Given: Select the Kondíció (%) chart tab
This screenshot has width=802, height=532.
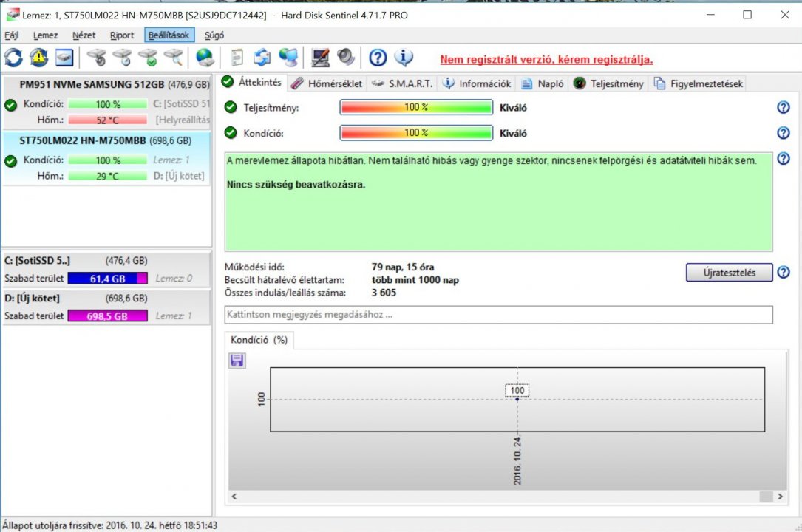Looking at the screenshot, I should click(259, 340).
